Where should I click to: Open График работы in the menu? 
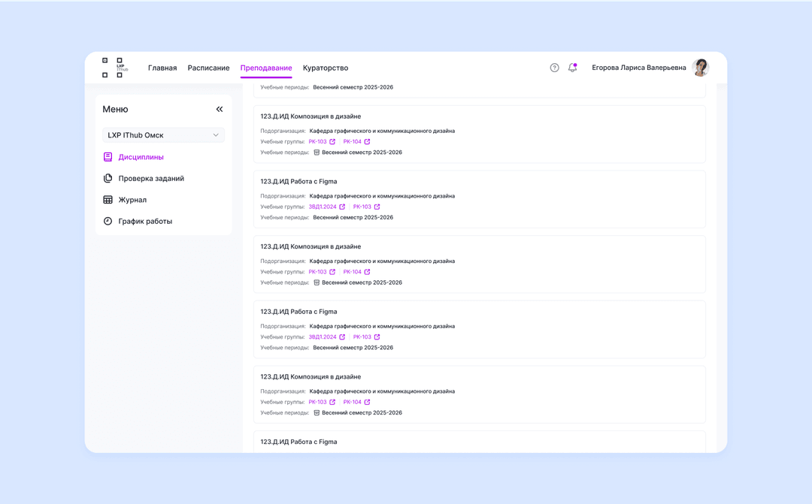(x=145, y=222)
